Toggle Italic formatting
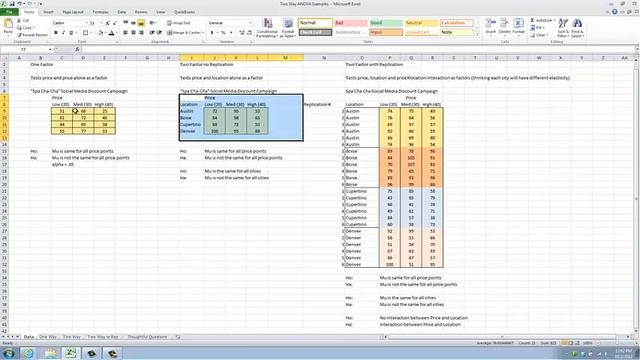This screenshot has height=360, width=640. coord(63,33)
